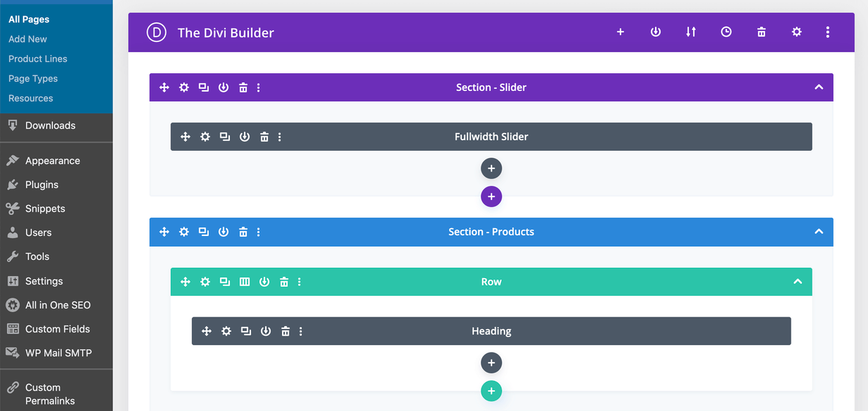Delete the Section - Slider
Image resolution: width=868 pixels, height=411 pixels.
click(243, 87)
